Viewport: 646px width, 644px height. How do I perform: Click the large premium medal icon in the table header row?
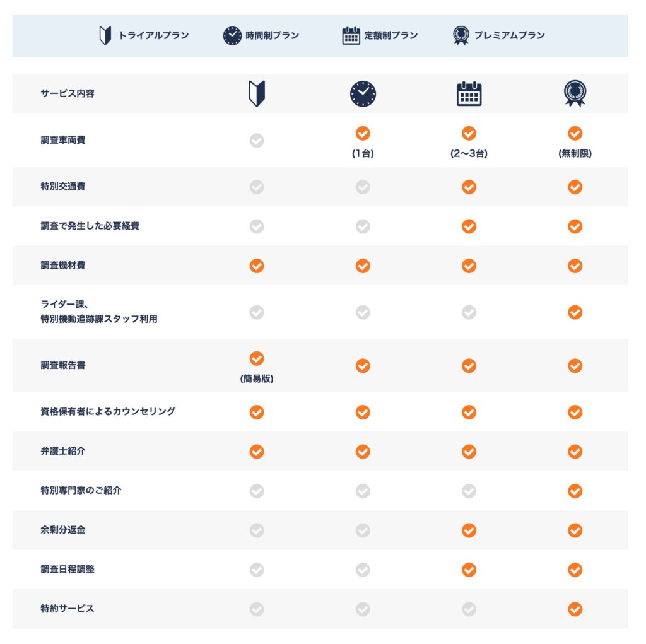coord(575,94)
